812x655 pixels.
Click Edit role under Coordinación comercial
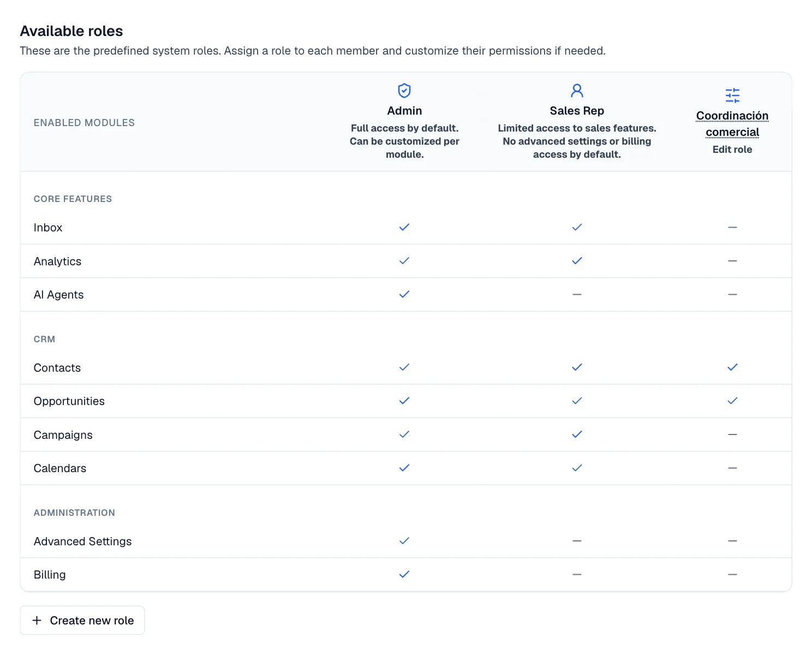(x=732, y=150)
